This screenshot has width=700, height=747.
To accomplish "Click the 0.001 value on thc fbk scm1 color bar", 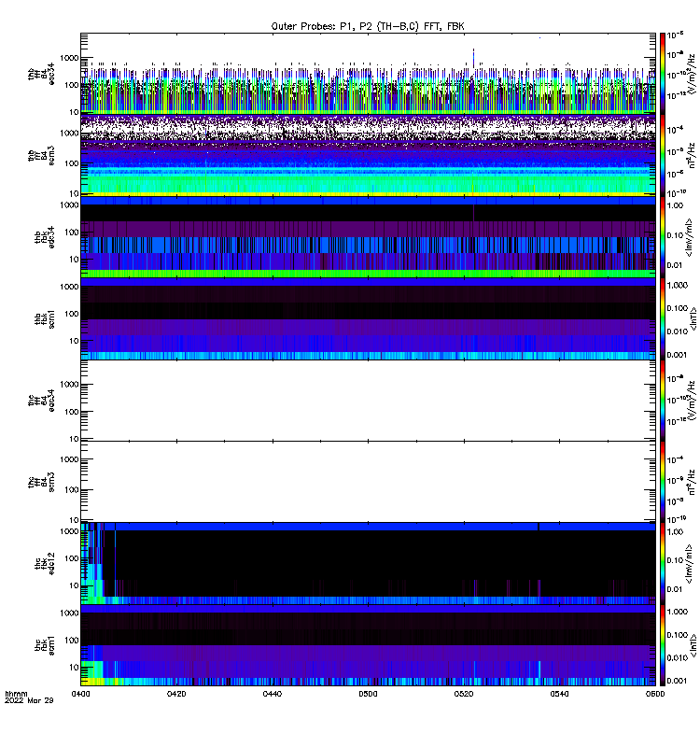I will [678, 681].
